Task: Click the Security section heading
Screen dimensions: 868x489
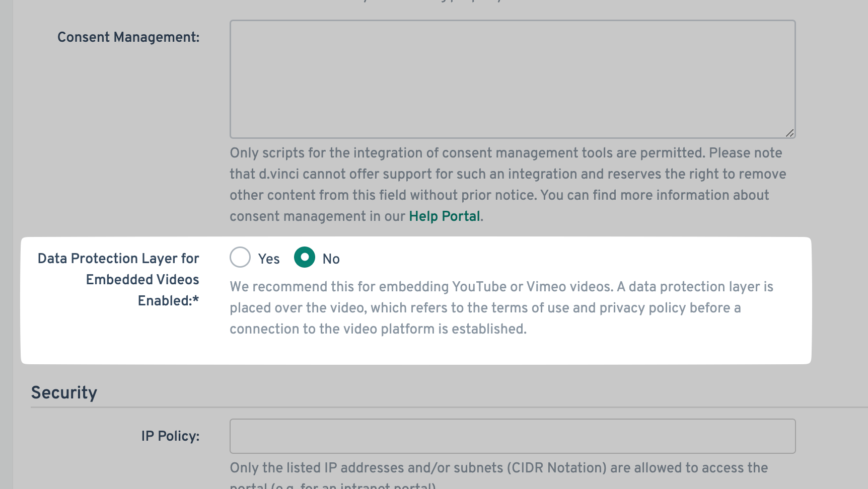Action: pos(64,393)
